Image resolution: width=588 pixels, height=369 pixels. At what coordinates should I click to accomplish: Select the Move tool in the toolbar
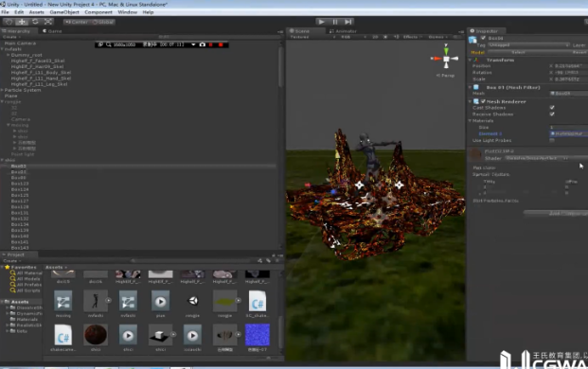pos(22,22)
